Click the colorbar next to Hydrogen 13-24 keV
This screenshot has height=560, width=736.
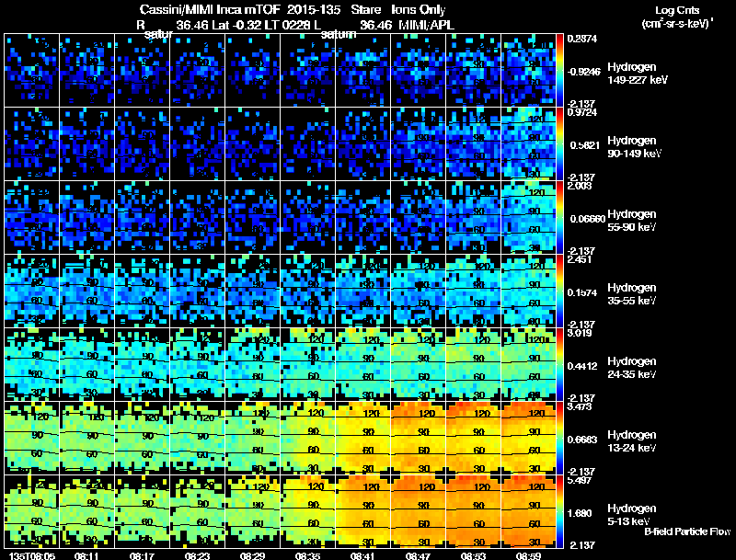(x=559, y=438)
